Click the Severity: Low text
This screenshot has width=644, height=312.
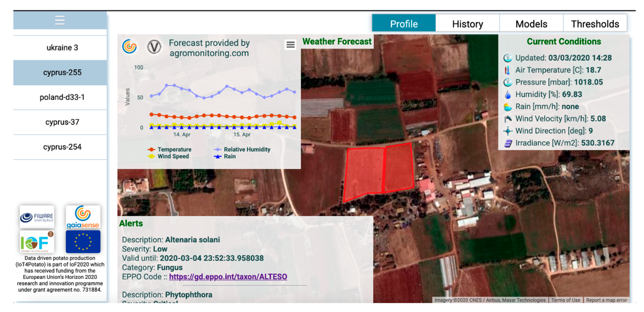point(145,249)
